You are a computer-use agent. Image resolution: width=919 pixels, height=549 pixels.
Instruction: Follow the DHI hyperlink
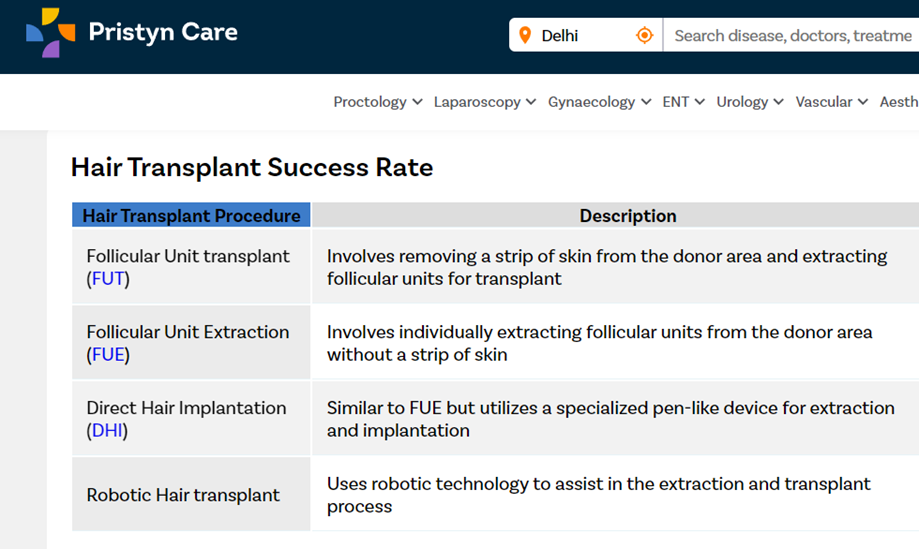tap(108, 431)
